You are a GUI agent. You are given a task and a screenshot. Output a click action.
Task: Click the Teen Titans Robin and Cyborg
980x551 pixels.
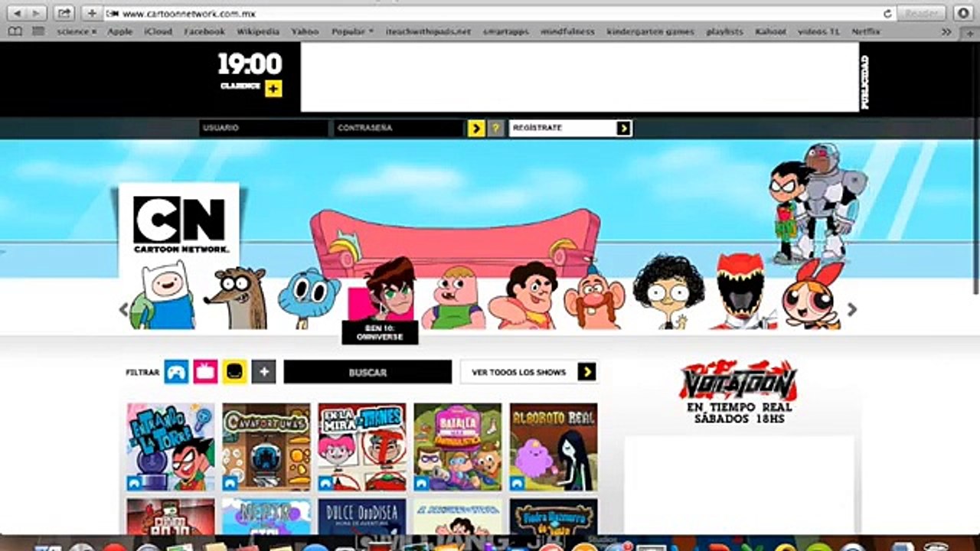[x=818, y=204]
